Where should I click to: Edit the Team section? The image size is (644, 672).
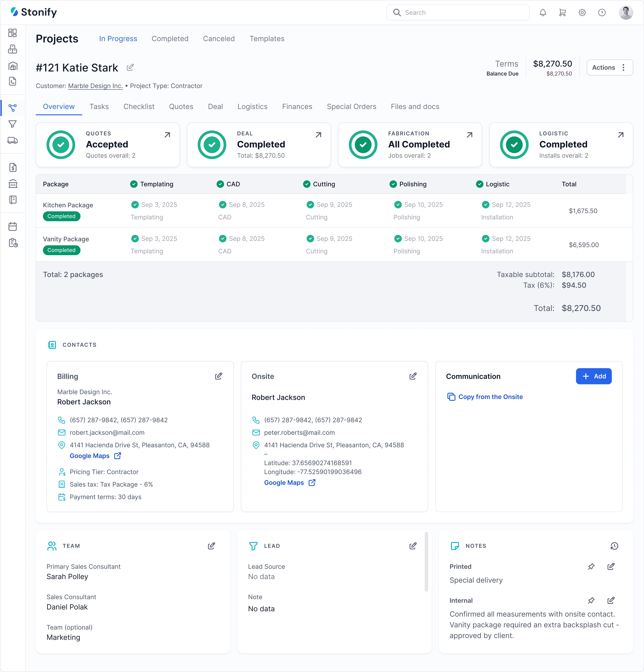tap(211, 546)
